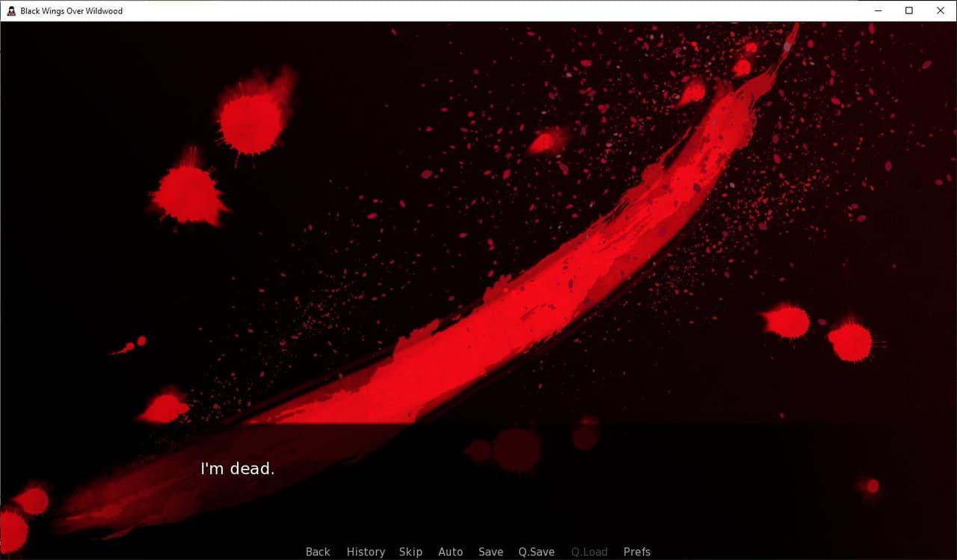This screenshot has height=560, width=957.
Task: Close the game window
Action: pos(941,10)
